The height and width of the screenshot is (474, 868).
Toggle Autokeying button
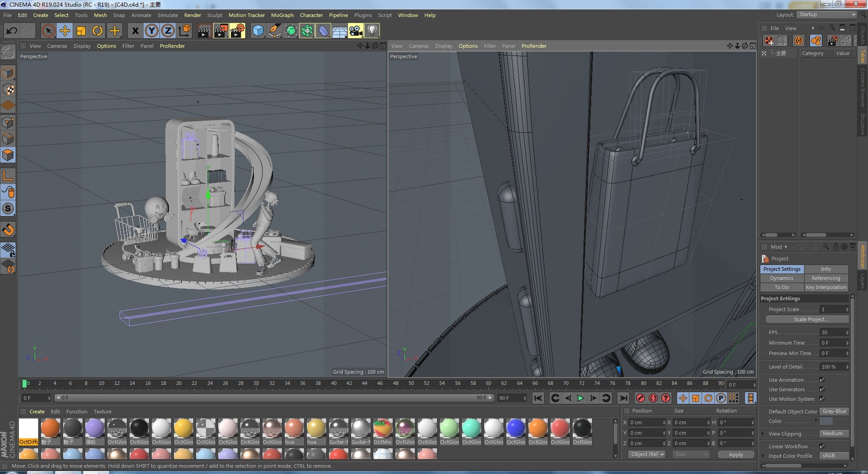[653, 398]
